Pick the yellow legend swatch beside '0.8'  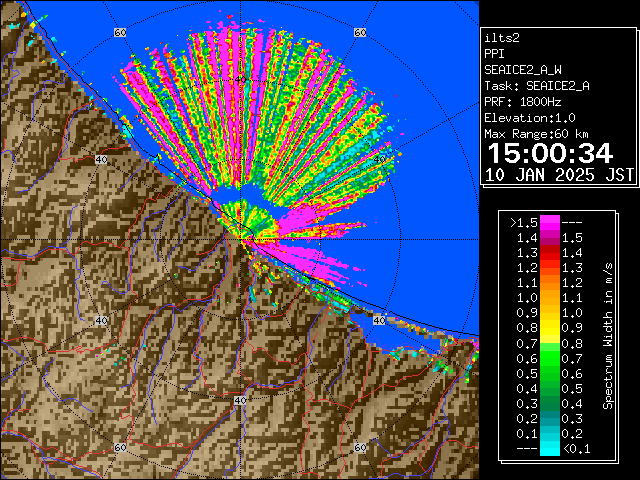pyautogui.click(x=550, y=328)
